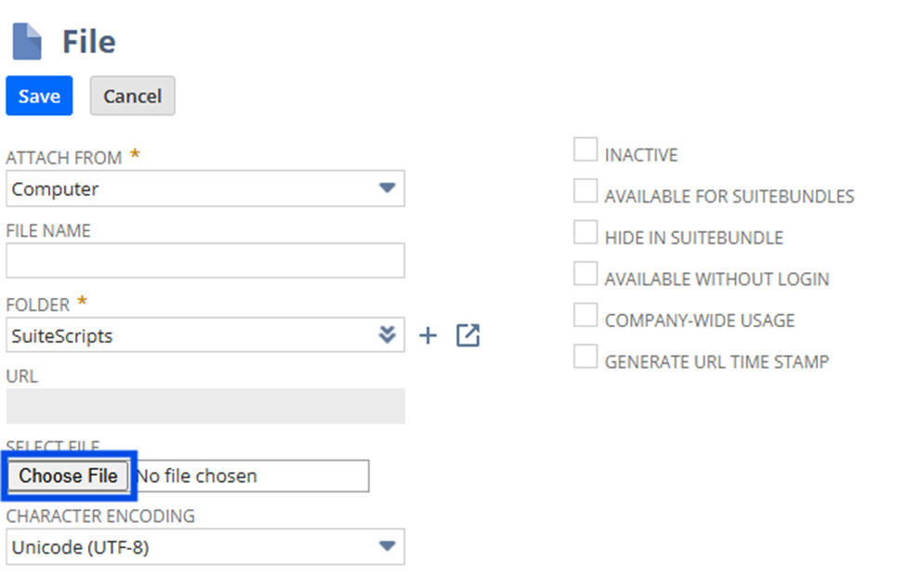
Task: Tick Generate URL Time Stamp checkbox
Action: (585, 357)
